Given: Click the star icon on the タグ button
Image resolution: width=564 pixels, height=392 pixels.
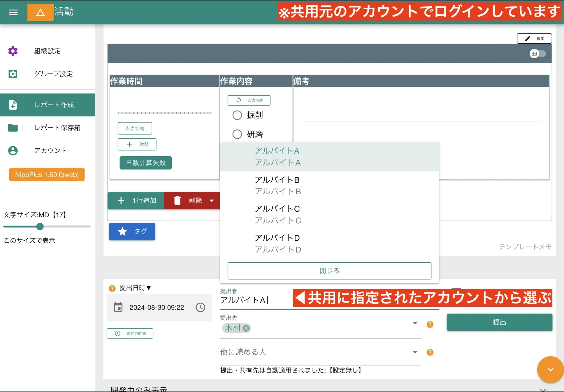Looking at the screenshot, I should click(122, 231).
